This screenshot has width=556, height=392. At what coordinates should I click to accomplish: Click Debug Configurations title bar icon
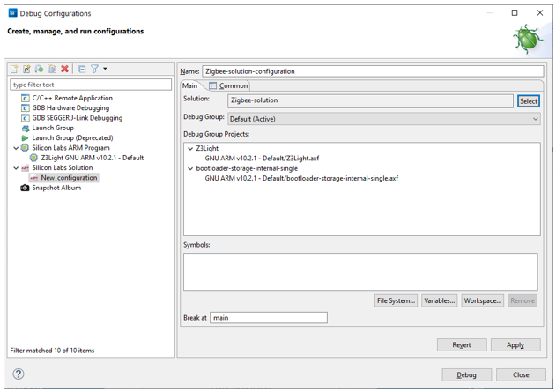pos(12,13)
